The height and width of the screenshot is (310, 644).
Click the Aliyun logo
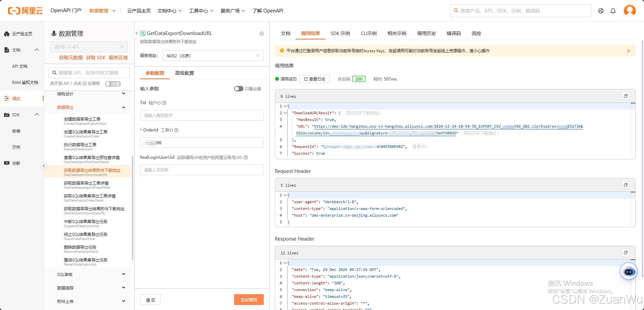pyautogui.click(x=25, y=11)
